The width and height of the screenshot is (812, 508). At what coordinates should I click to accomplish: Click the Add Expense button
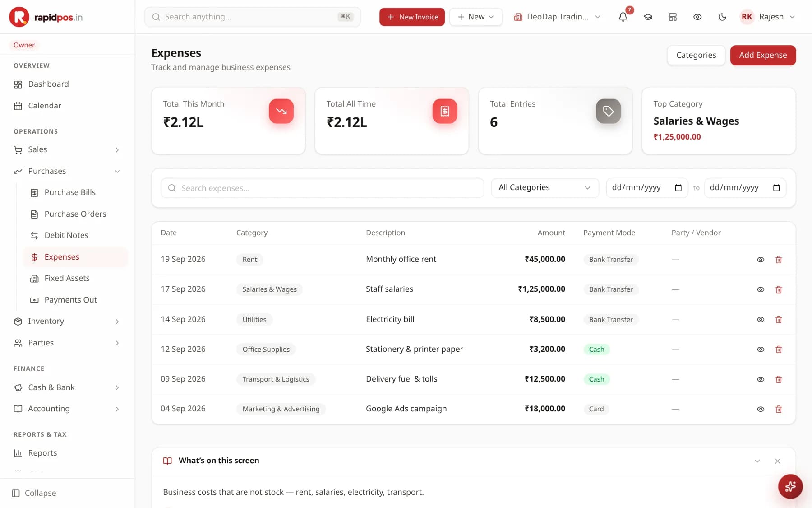[763, 55]
